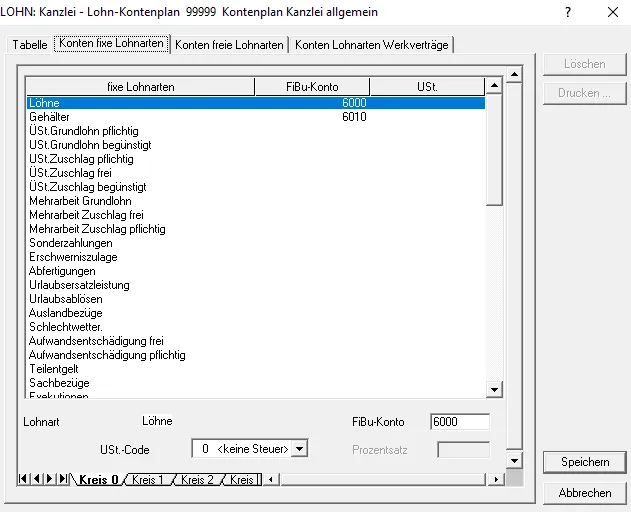Click the Abbrechen button

point(585,493)
